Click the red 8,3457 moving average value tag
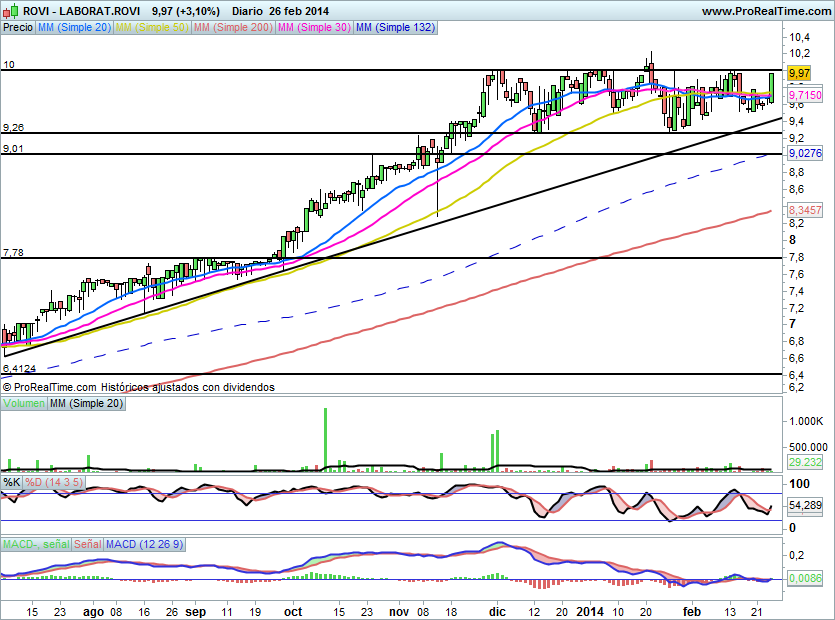Viewport: 835px width, 620px height. pyautogui.click(x=805, y=211)
